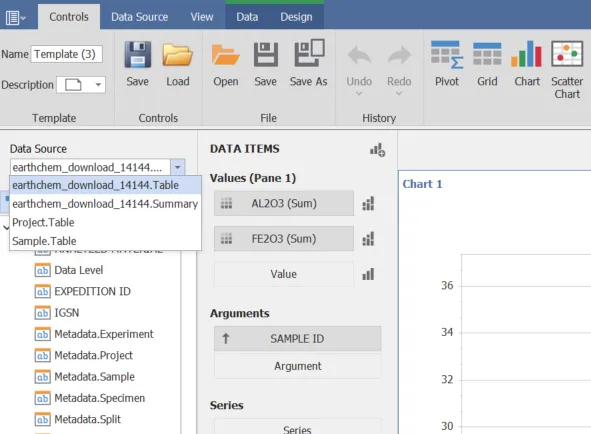Insert a Grid item

tap(487, 55)
